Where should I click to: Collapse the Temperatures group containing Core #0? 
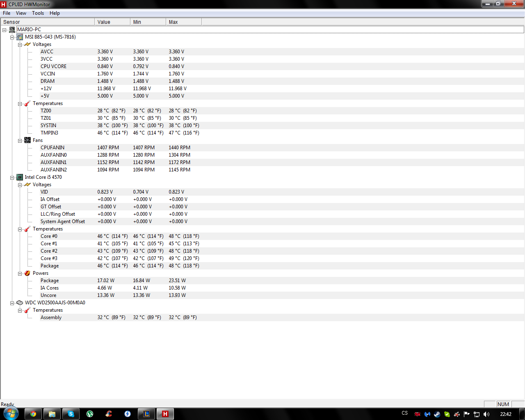tap(20, 229)
